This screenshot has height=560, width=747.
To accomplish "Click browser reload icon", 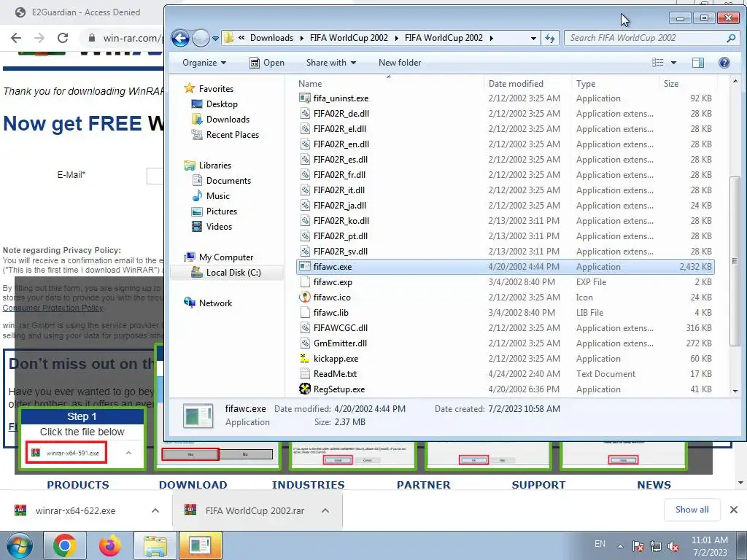I will tap(63, 38).
